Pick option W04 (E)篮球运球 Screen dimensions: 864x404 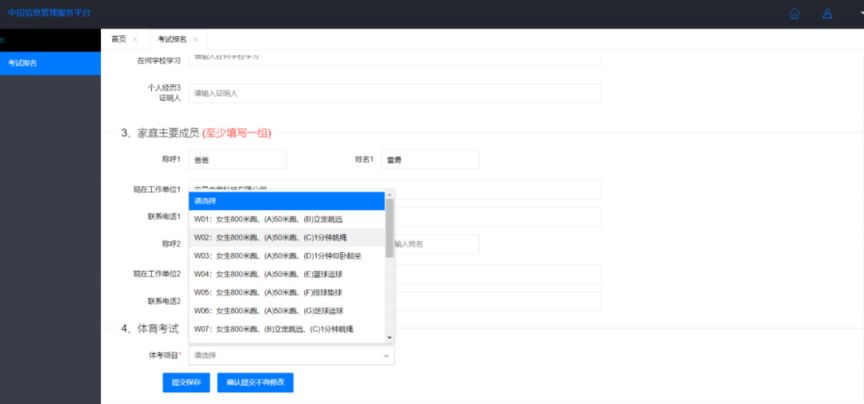(x=287, y=274)
